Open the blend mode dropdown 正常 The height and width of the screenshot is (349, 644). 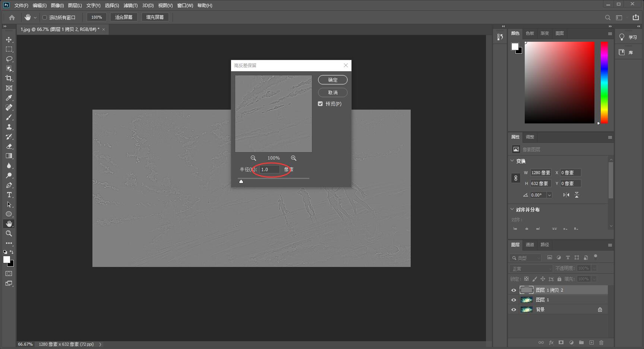[531, 268]
